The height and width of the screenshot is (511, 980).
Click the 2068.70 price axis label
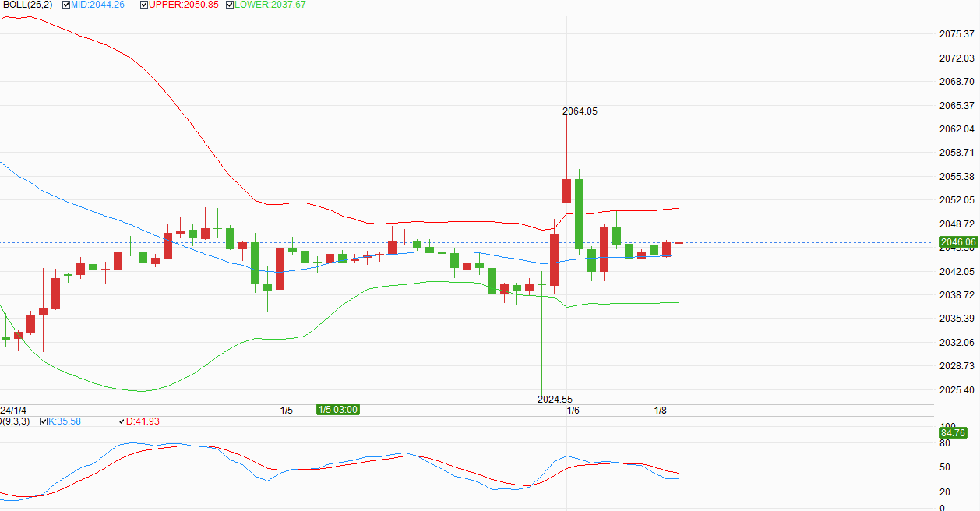coord(957,82)
